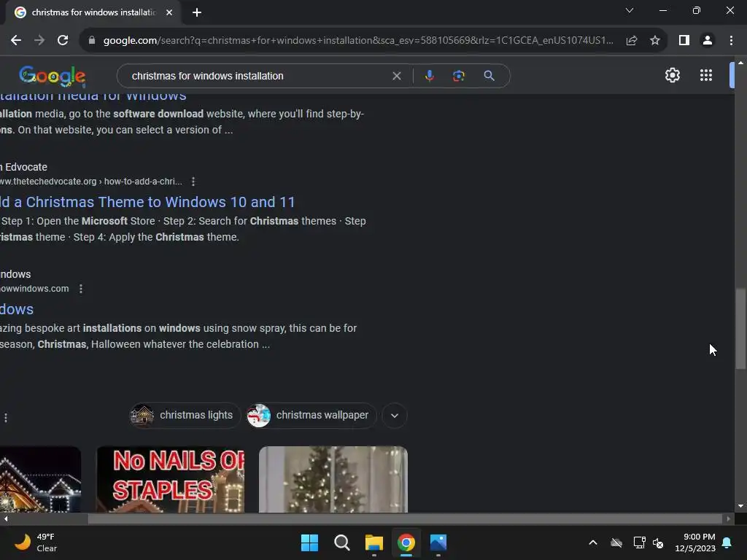The height and width of the screenshot is (560, 747).
Task: Expand more image filter chips
Action: coord(395,415)
